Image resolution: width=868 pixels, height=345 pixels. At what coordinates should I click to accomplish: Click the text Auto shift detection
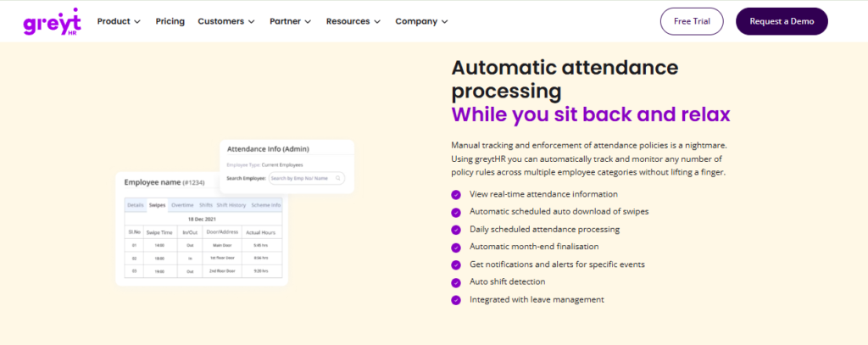(x=507, y=282)
